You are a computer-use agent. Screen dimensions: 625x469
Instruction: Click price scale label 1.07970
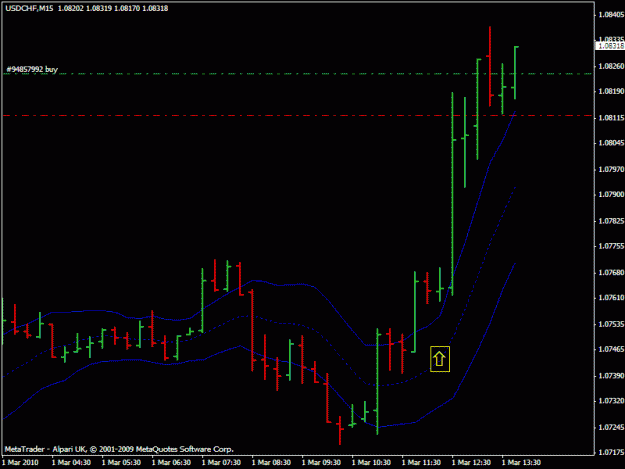(x=611, y=169)
